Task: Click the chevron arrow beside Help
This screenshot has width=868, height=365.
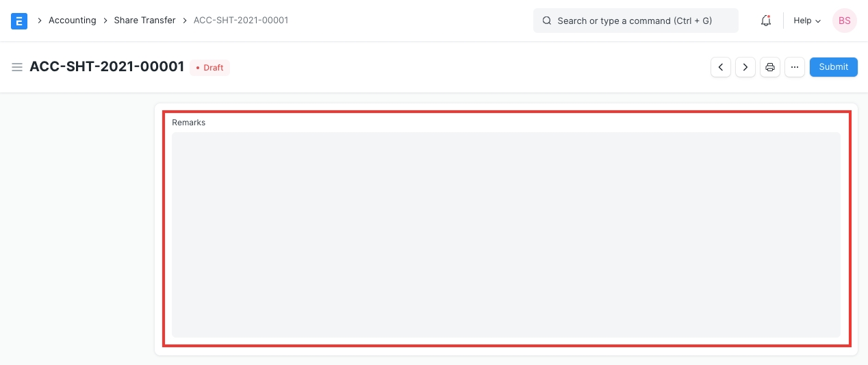Action: pyautogui.click(x=817, y=21)
